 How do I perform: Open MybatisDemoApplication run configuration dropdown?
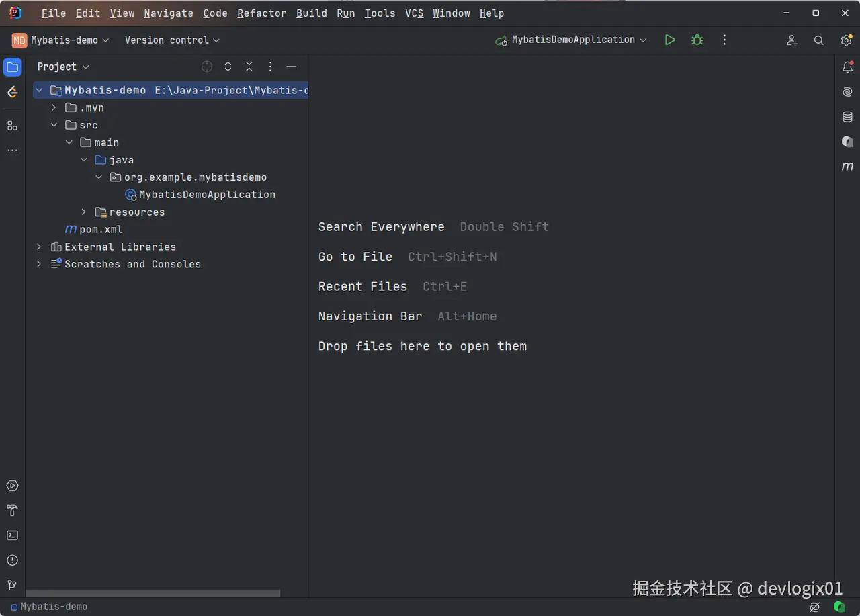571,40
